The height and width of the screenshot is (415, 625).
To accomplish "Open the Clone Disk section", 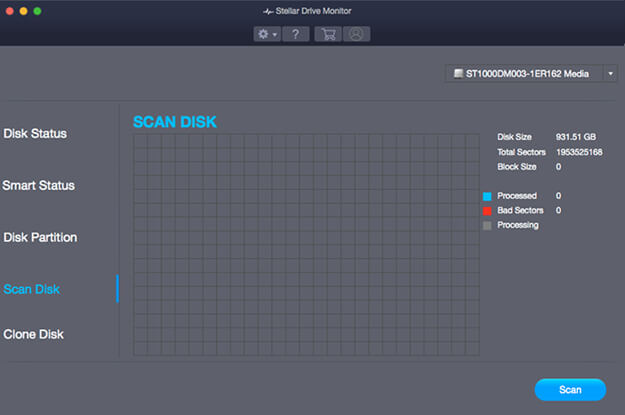I will [33, 334].
